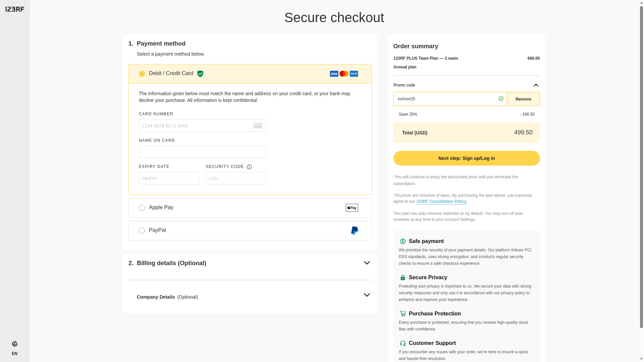Click the Name on Card field
This screenshot has height=362, width=644.
(202, 152)
